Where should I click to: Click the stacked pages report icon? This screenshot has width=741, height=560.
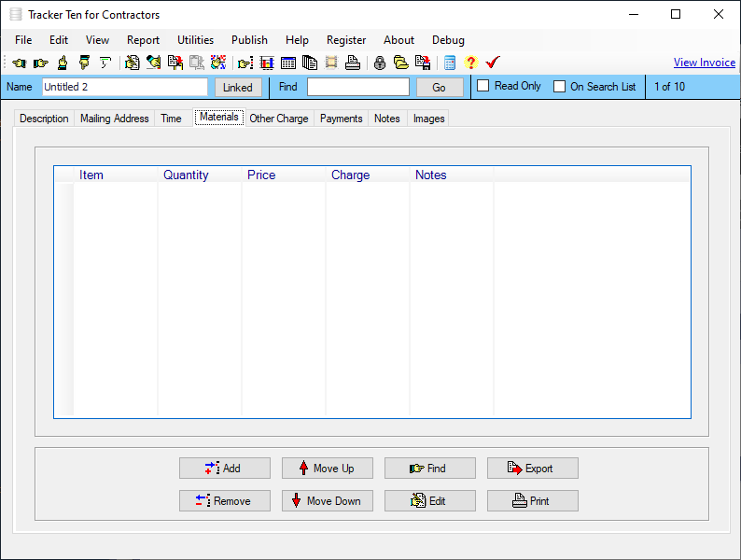click(x=310, y=63)
